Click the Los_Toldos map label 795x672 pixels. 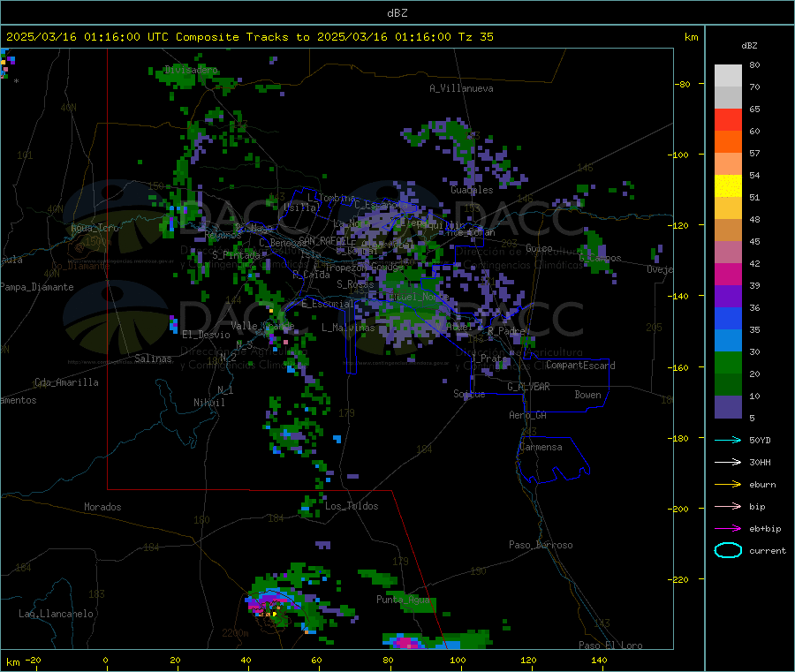coord(352,506)
